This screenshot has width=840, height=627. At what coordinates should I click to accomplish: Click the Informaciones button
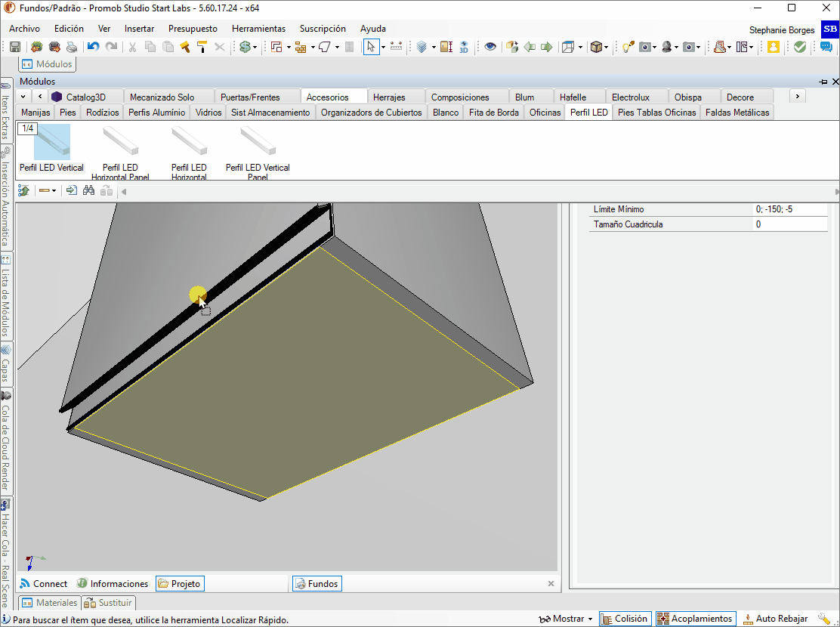(x=112, y=584)
